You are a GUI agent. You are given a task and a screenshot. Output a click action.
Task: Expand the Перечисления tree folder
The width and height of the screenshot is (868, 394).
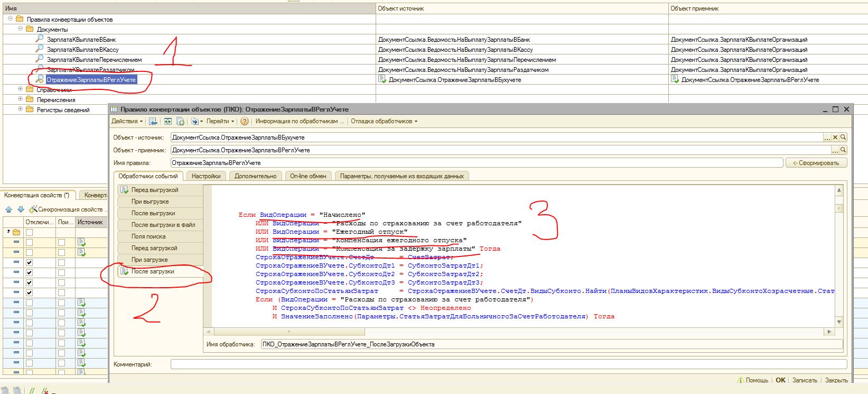pos(20,99)
